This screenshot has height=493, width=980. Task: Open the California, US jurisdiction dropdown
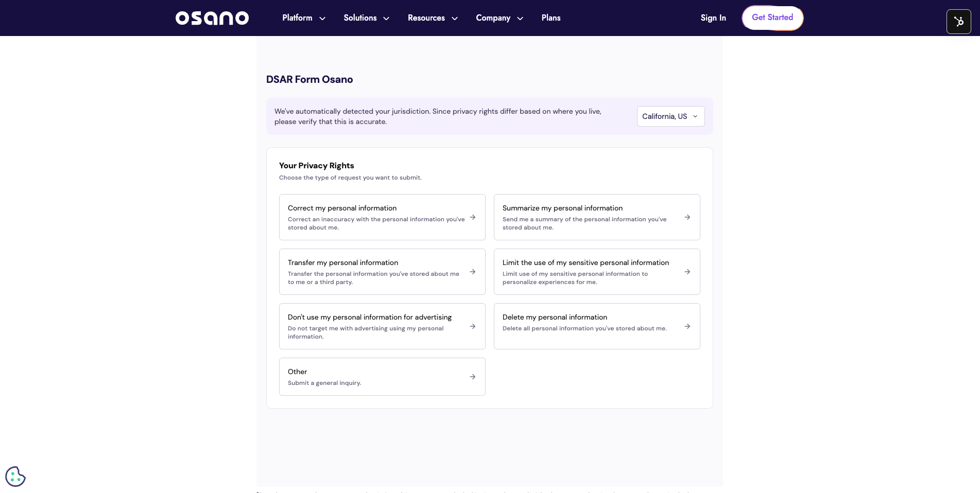tap(670, 116)
